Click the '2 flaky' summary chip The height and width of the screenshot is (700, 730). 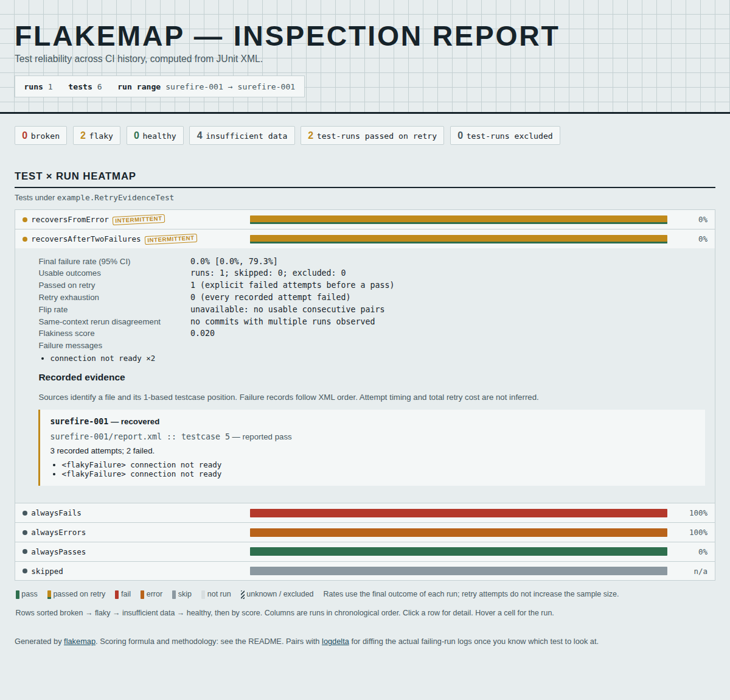(x=97, y=136)
